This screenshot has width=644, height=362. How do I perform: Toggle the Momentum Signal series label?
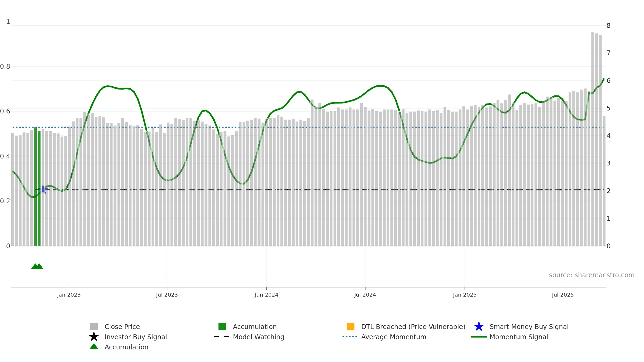point(519,337)
